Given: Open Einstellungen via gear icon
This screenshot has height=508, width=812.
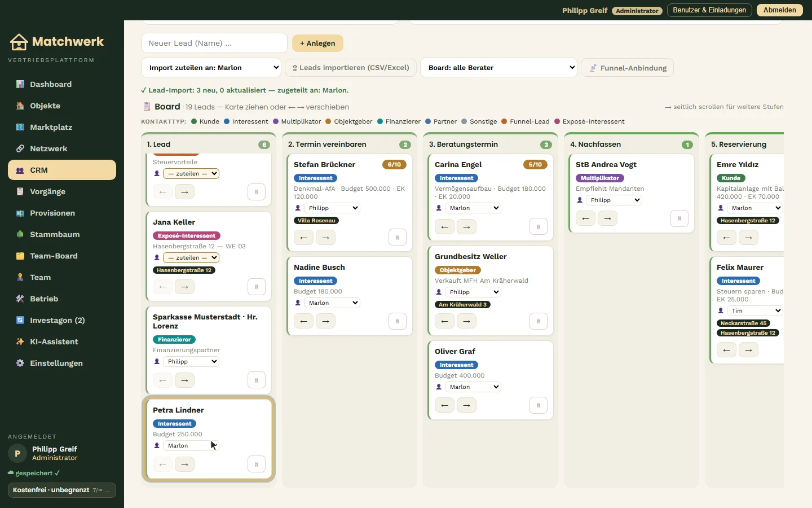Looking at the screenshot, I should pos(20,363).
